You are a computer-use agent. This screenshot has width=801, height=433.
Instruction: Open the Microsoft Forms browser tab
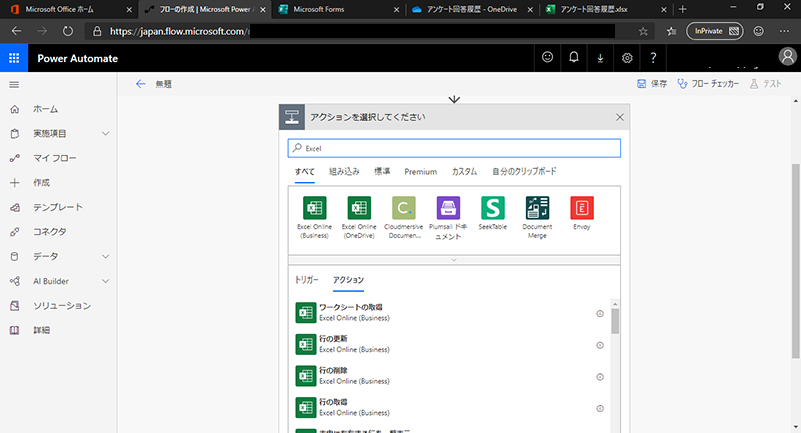338,9
